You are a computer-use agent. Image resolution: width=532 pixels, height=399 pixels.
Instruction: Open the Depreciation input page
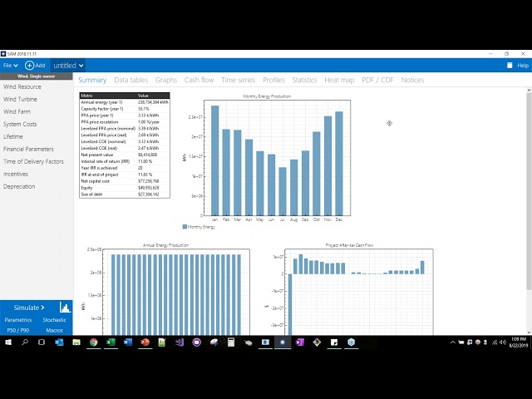click(x=19, y=186)
